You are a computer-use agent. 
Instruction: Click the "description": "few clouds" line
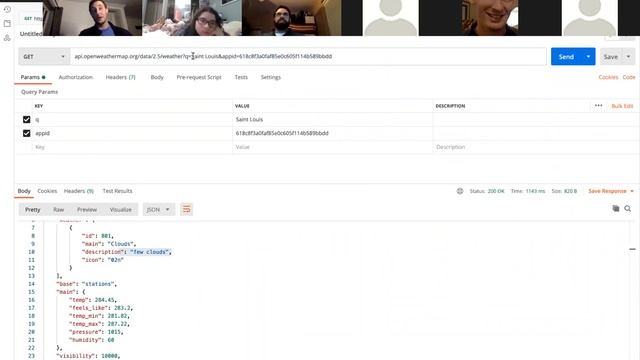click(127, 252)
